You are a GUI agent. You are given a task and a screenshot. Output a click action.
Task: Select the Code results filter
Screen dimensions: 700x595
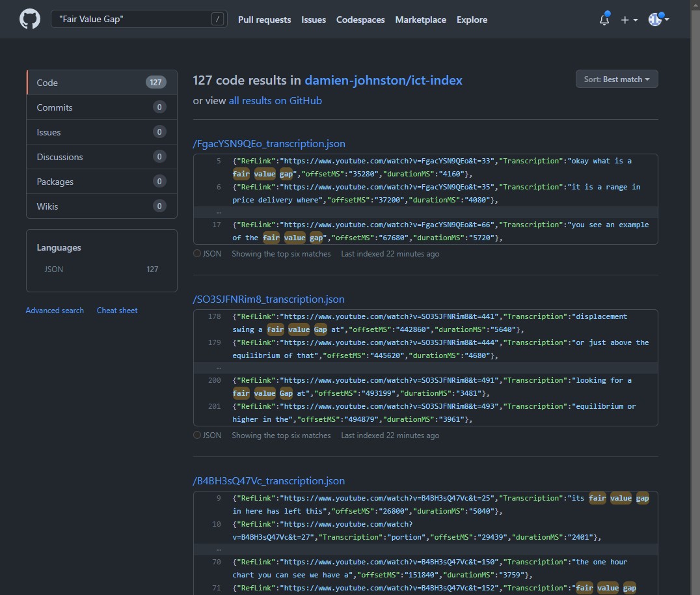tap(101, 83)
